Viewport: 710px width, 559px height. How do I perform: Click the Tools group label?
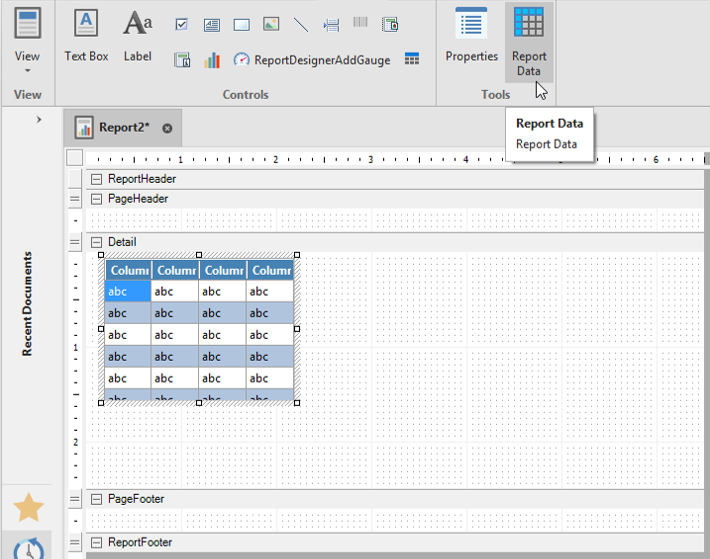[495, 95]
